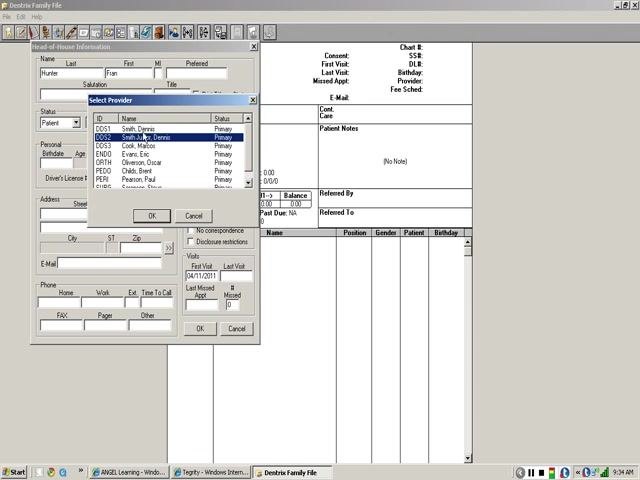640x480 pixels.
Task: Click the First Visit date field
Action: point(201,276)
